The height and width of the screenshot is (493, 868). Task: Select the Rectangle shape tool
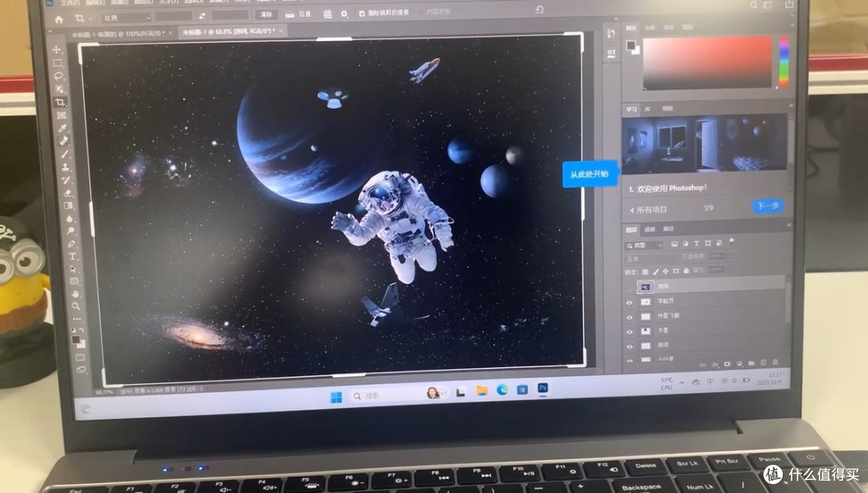[74, 281]
